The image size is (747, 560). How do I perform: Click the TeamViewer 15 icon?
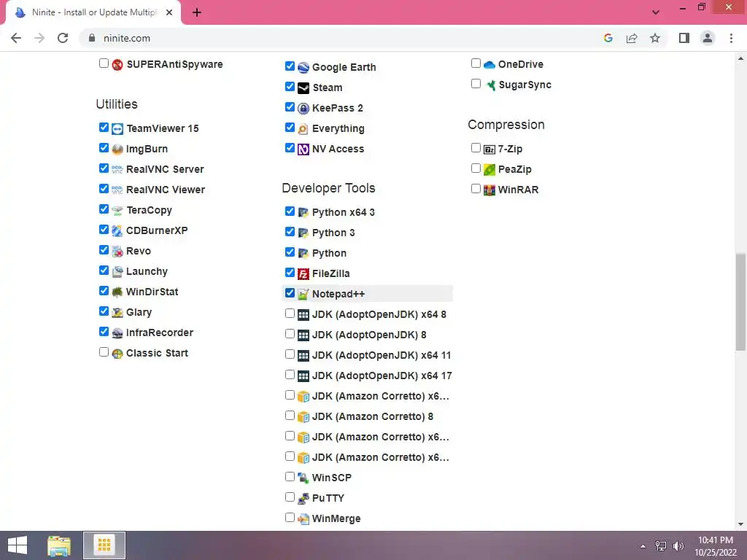[117, 129]
